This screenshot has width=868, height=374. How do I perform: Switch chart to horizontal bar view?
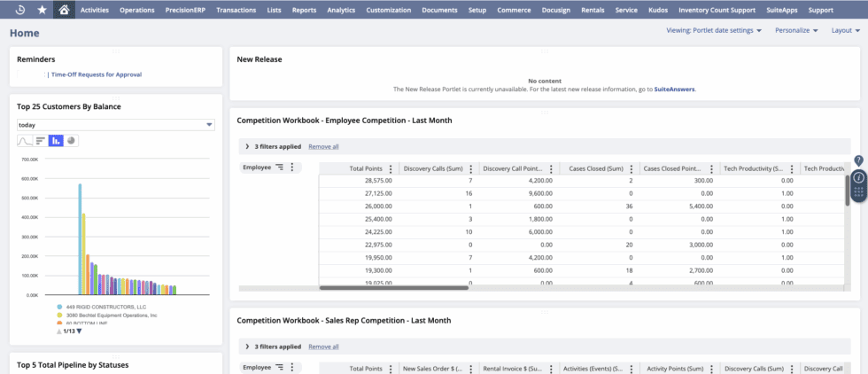click(41, 141)
